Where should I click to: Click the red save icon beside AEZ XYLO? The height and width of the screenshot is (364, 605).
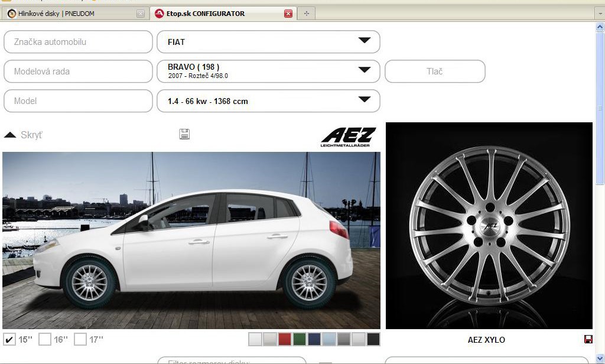coord(588,339)
